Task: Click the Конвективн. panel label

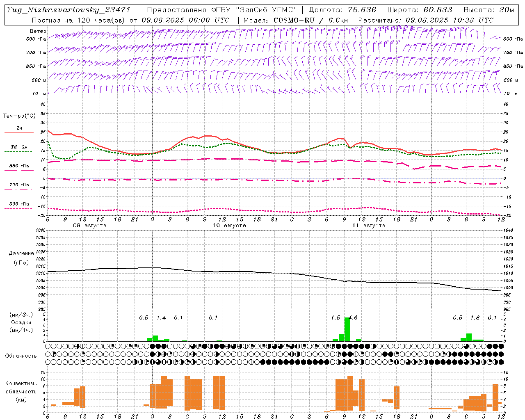Action: (21, 383)
